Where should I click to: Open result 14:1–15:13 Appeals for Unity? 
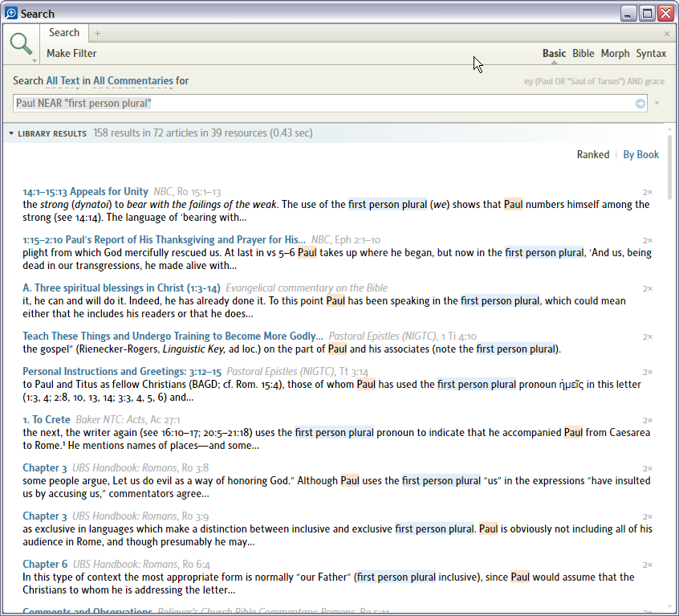click(x=85, y=191)
